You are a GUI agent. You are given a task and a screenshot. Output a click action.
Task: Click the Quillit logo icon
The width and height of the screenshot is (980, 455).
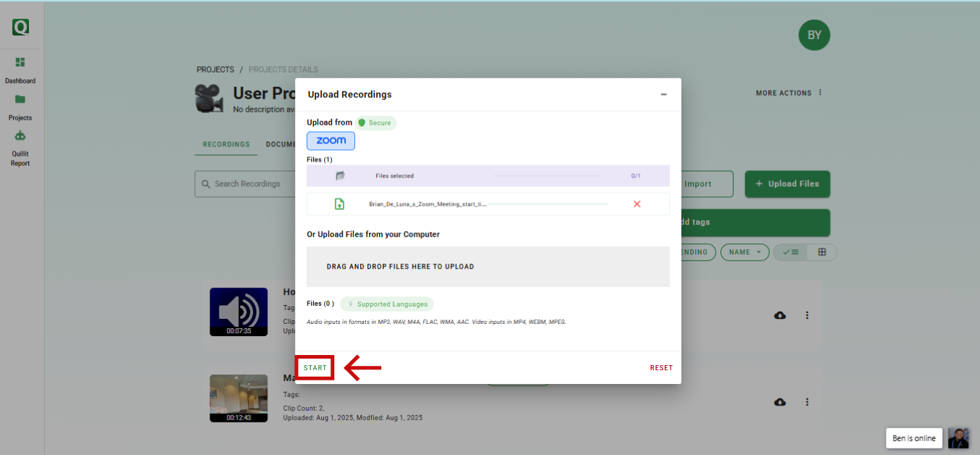tap(20, 28)
